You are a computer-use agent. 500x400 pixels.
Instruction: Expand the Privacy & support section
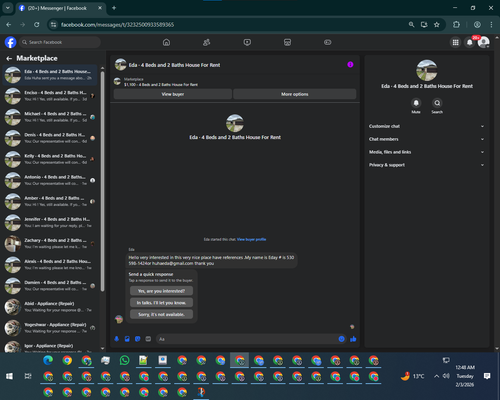click(426, 165)
